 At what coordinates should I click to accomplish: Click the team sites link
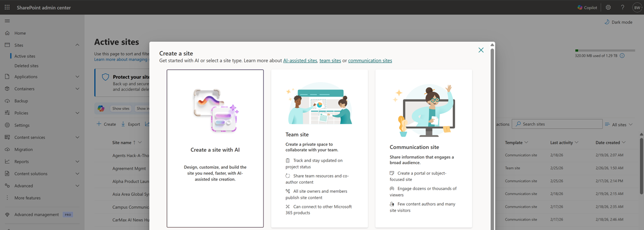click(x=330, y=60)
